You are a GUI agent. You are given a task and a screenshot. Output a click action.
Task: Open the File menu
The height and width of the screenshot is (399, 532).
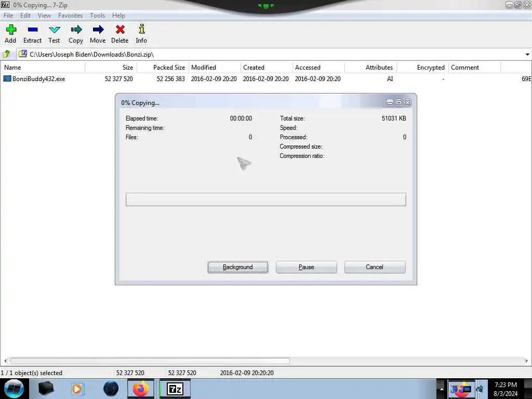click(x=8, y=16)
